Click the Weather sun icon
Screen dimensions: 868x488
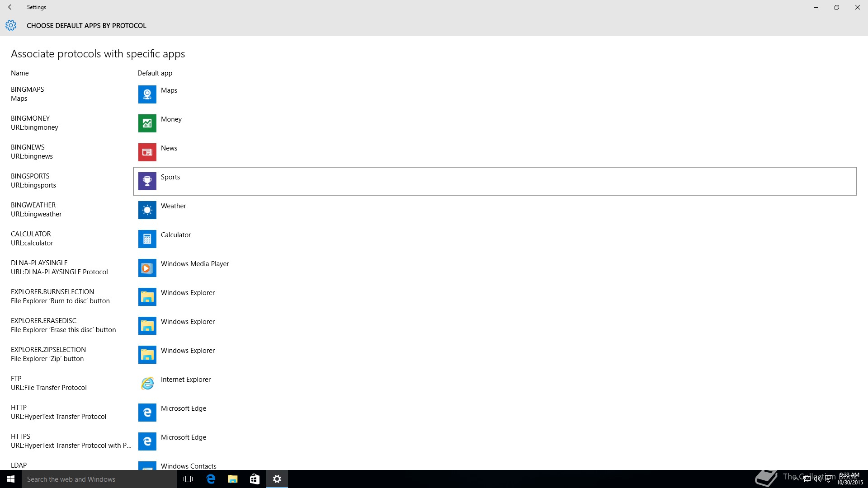pos(147,210)
